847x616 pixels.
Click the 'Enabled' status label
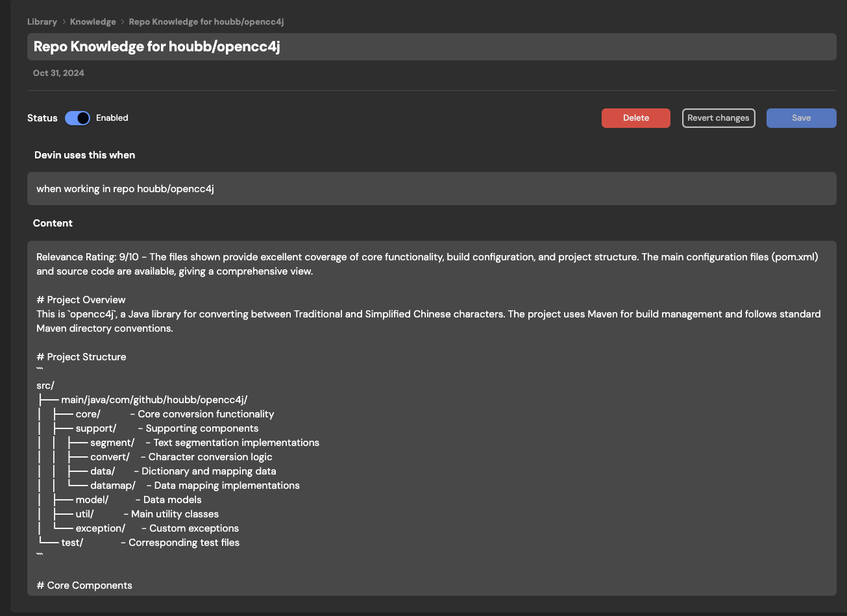(112, 118)
